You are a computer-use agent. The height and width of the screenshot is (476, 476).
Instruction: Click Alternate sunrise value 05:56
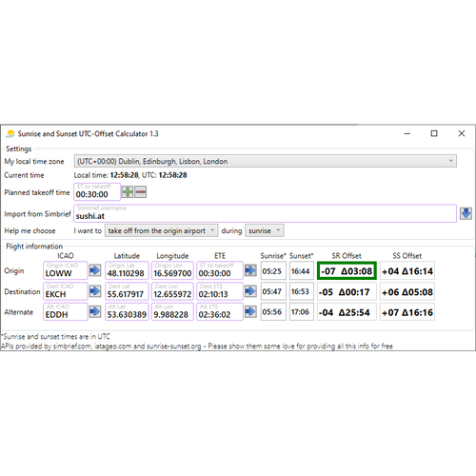(x=273, y=311)
